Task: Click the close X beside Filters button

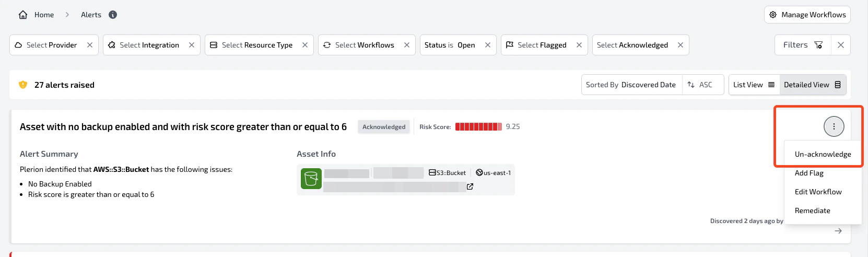Action: click(x=841, y=45)
